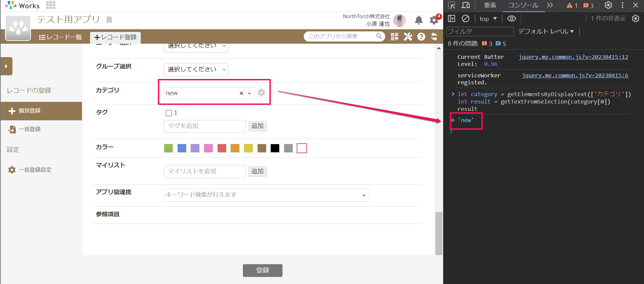Open the jquery.my.common.js line 12 link

pos(573,57)
